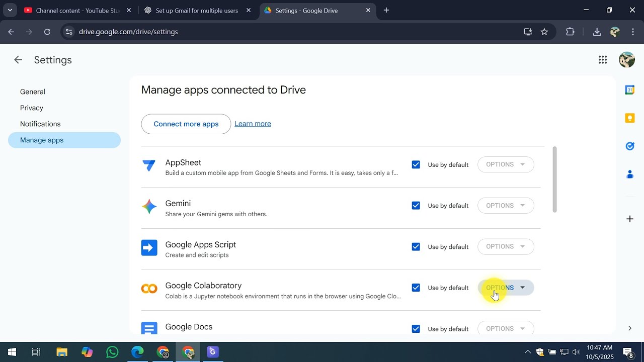Open Task View on taskbar

(x=36, y=352)
